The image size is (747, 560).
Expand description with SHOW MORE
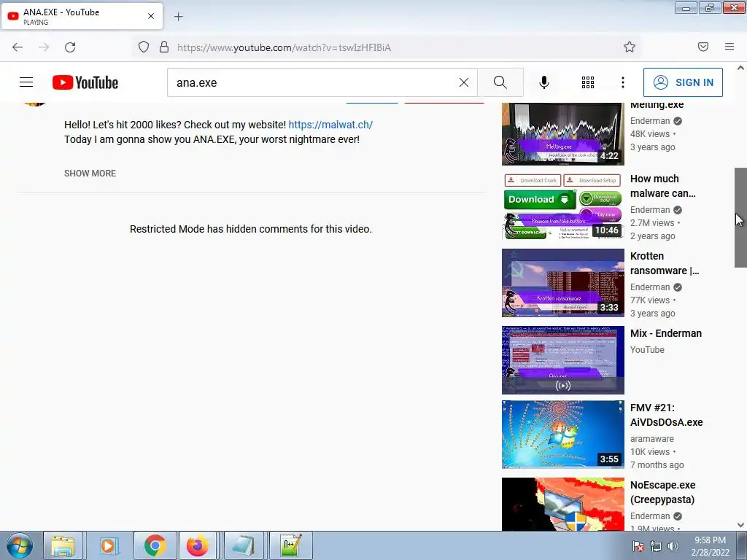[x=90, y=174]
